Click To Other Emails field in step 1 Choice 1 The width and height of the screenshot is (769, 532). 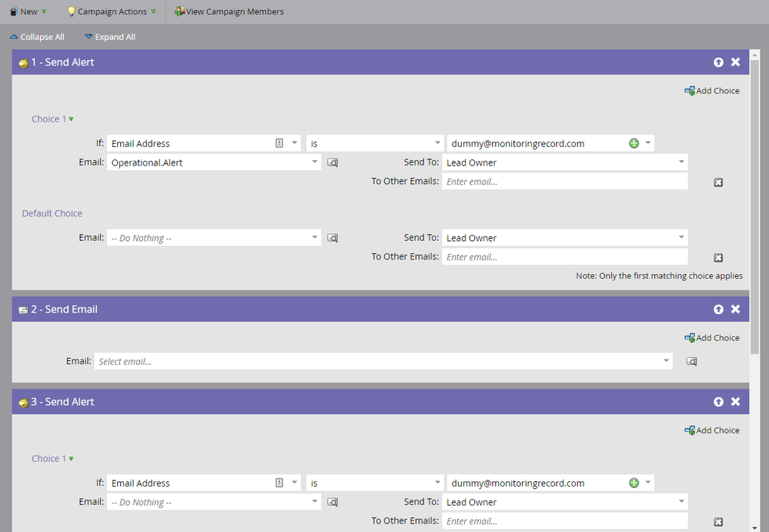click(564, 182)
